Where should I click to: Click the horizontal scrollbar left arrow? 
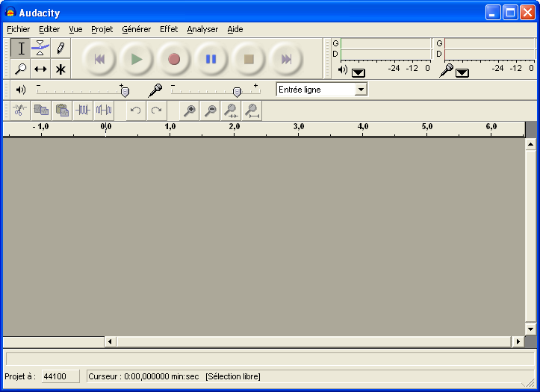coord(111,342)
